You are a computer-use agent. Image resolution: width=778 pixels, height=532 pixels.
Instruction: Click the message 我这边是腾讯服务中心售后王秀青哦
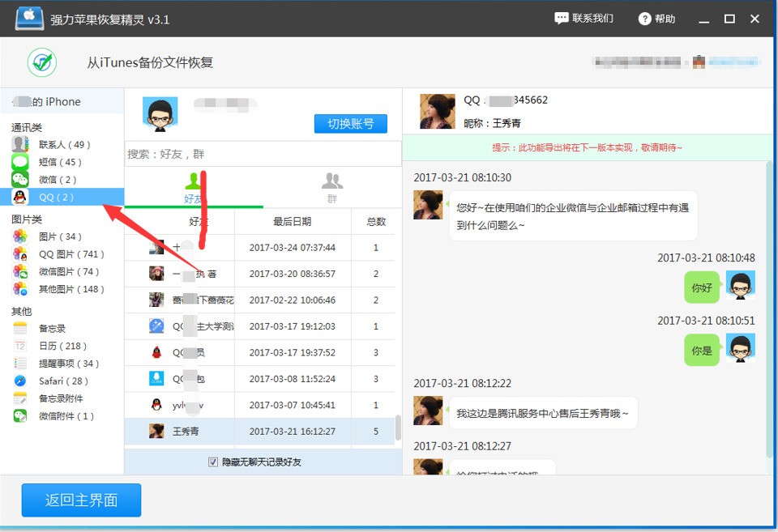(543, 413)
